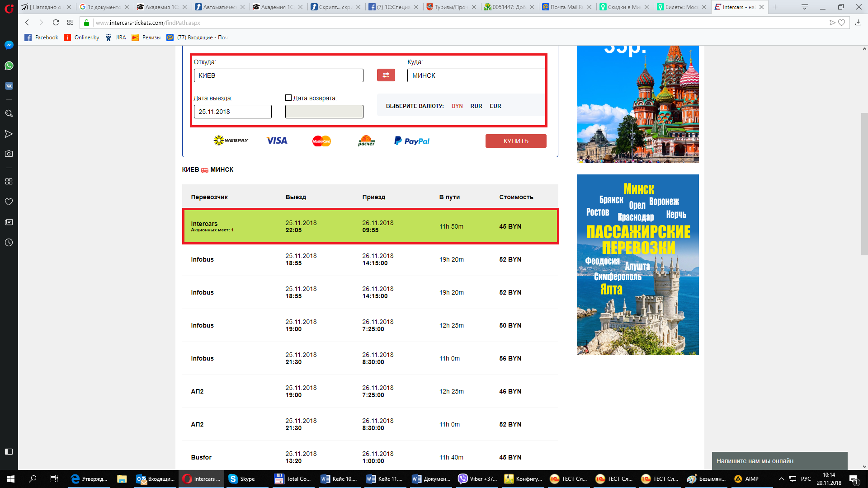This screenshot has height=488, width=868.
Task: Click the WebPay payment logo
Action: tap(231, 141)
